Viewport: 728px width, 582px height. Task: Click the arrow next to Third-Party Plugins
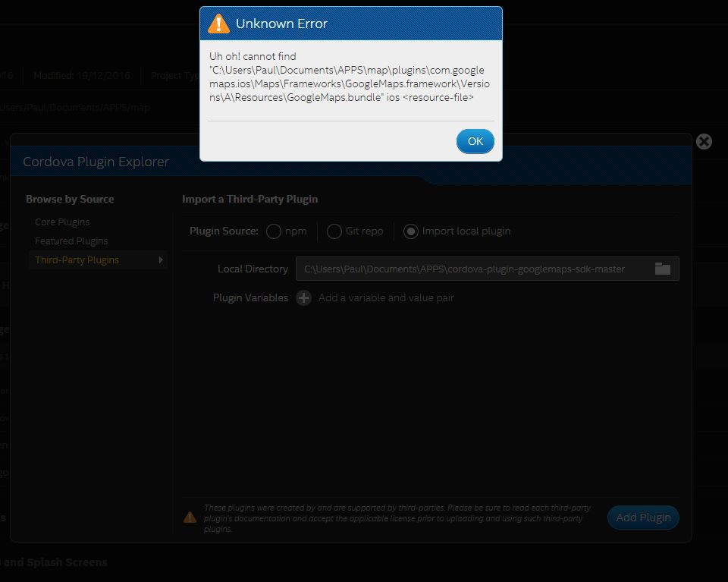tap(160, 260)
